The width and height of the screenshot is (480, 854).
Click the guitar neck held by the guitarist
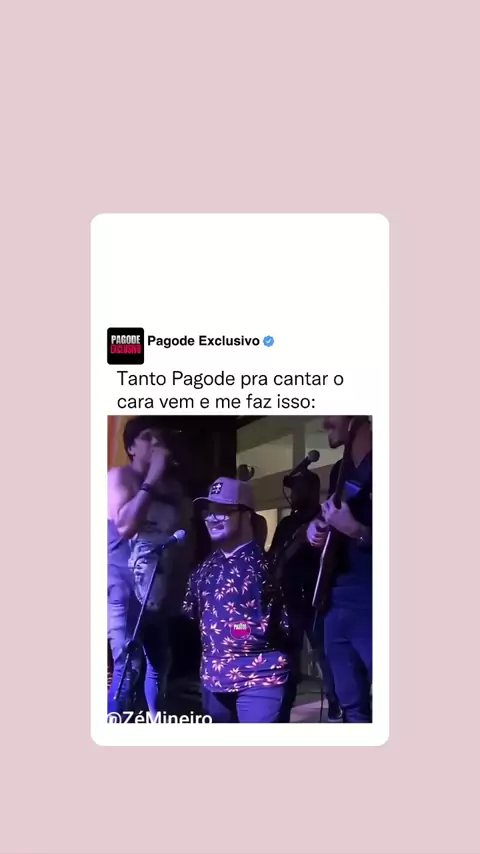pyautogui.click(x=331, y=545)
